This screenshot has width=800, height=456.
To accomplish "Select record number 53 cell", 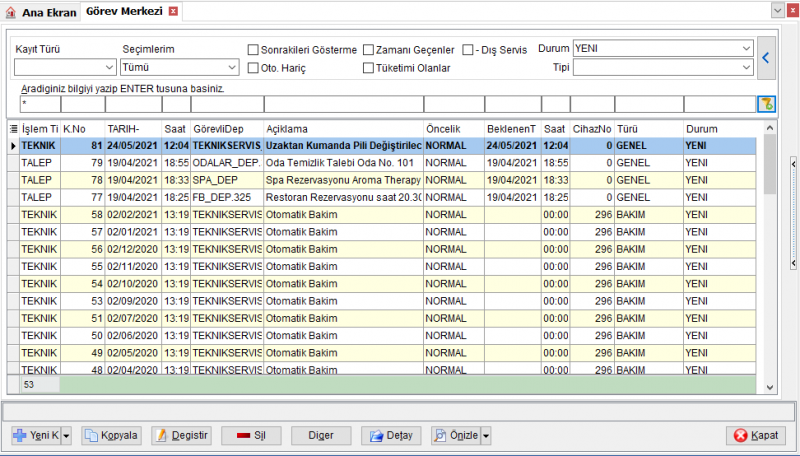I will pyautogui.click(x=83, y=301).
